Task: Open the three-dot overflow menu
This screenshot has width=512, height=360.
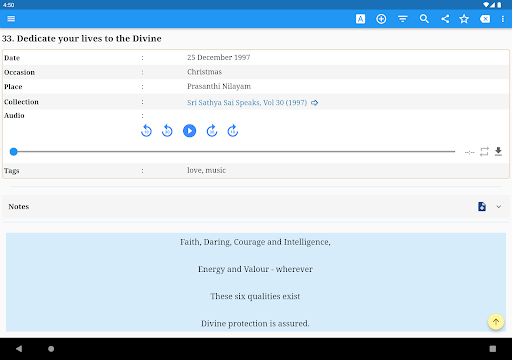Action: tap(503, 19)
